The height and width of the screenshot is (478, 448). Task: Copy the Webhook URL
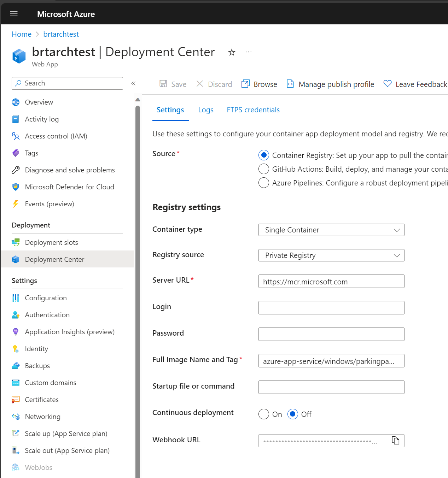(x=395, y=440)
